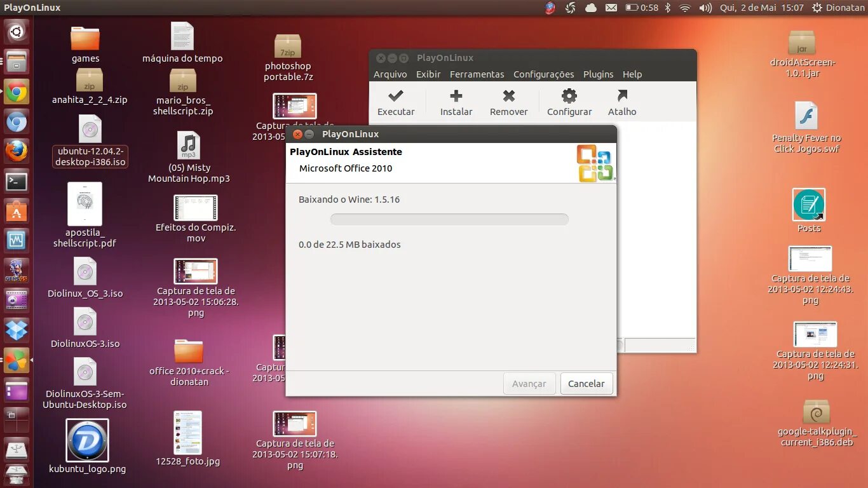Select office 2010+crack folder
The width and height of the screenshot is (868, 488).
(x=189, y=363)
